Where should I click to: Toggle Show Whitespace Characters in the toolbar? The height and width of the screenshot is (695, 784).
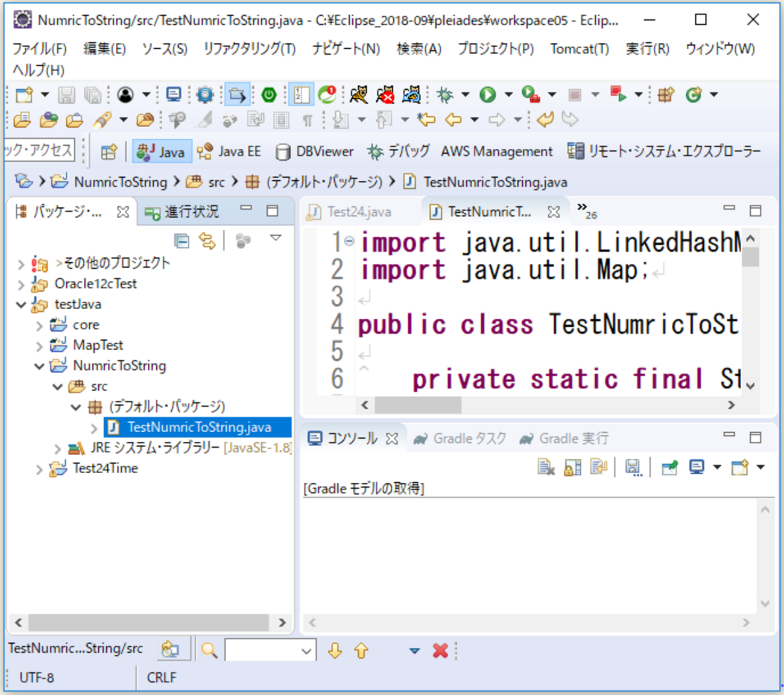(x=308, y=119)
